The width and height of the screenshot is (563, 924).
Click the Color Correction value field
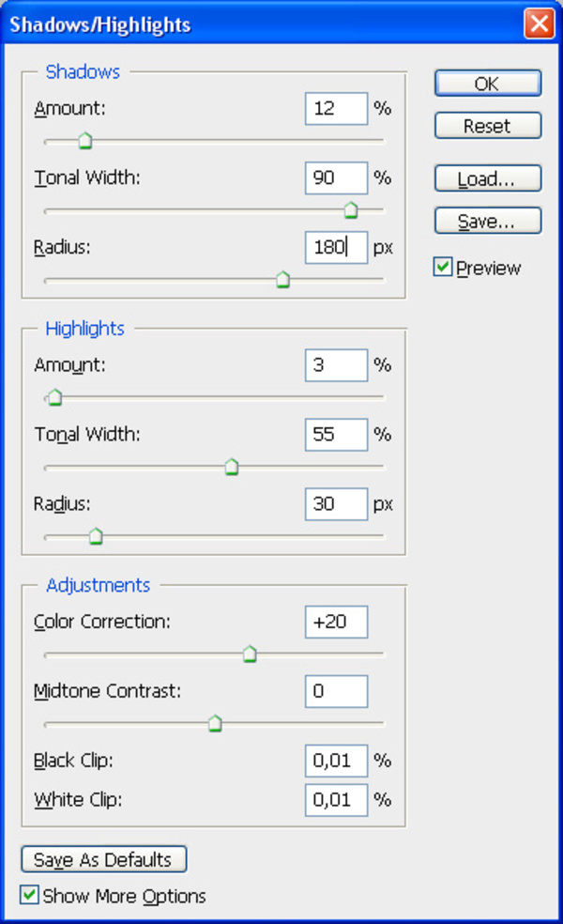point(336,622)
